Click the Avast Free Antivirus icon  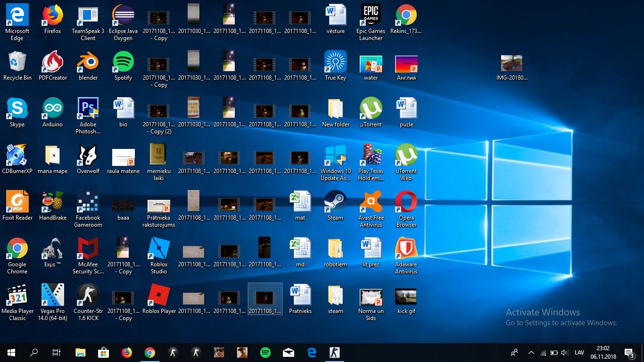point(371,209)
